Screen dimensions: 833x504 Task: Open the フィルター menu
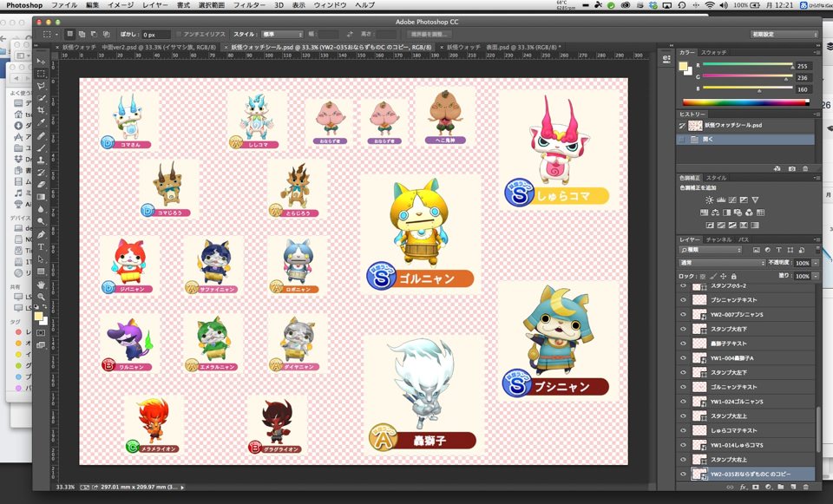click(250, 5)
